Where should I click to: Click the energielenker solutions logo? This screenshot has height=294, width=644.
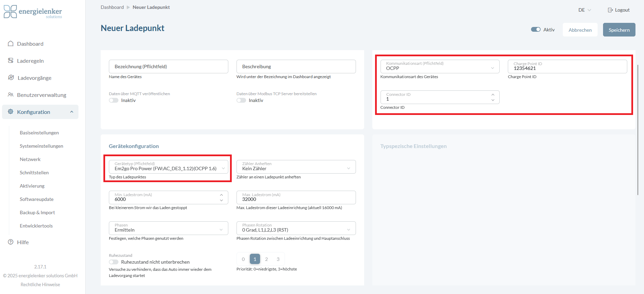click(33, 12)
